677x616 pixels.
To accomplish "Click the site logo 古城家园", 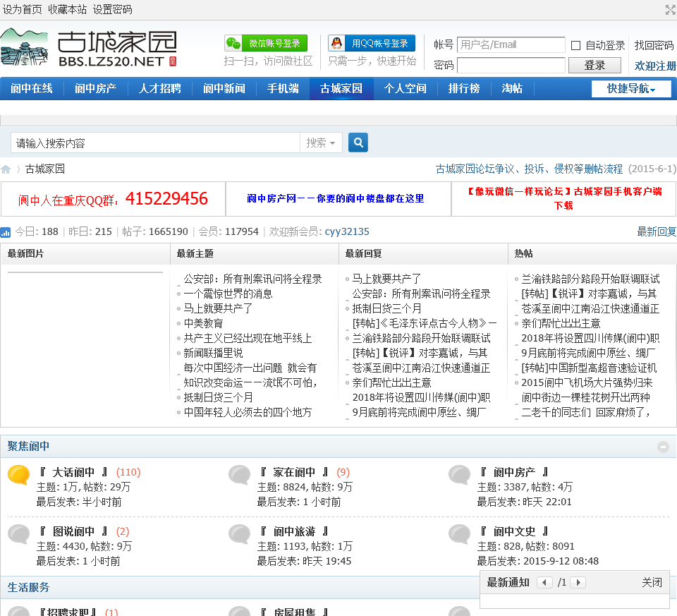I will [x=89, y=49].
